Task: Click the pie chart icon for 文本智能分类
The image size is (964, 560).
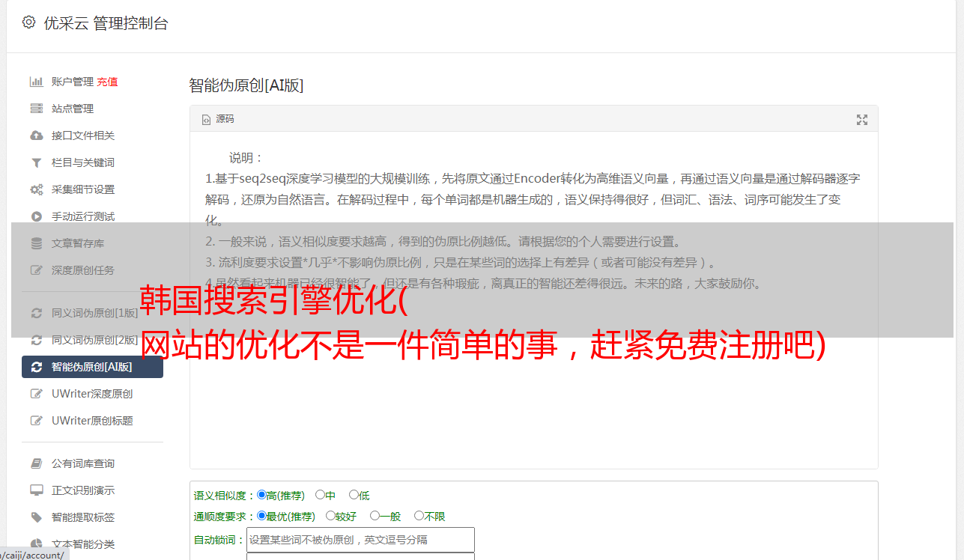Action: [x=36, y=544]
